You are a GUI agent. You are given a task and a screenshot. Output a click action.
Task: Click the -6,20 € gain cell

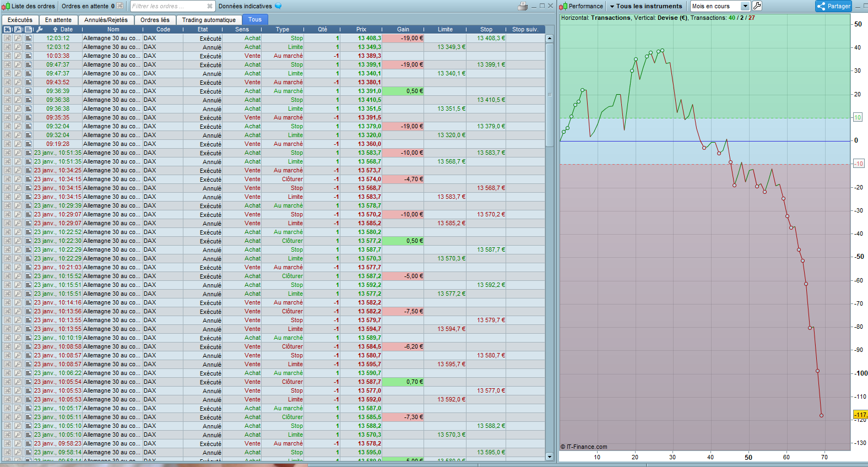[403, 346]
